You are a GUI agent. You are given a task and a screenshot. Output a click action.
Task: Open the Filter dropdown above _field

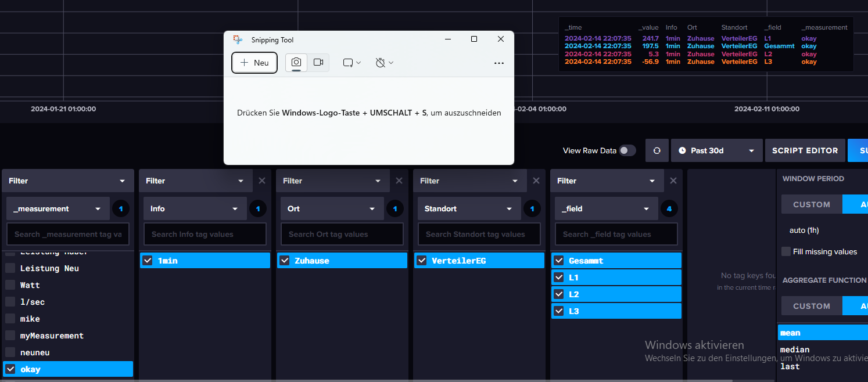(x=607, y=181)
